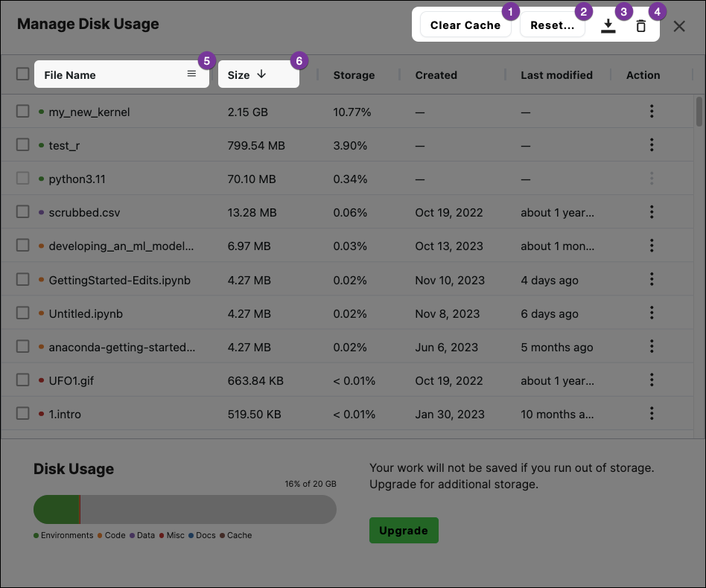Click the Clear Cache button
This screenshot has width=706, height=588.
point(465,25)
